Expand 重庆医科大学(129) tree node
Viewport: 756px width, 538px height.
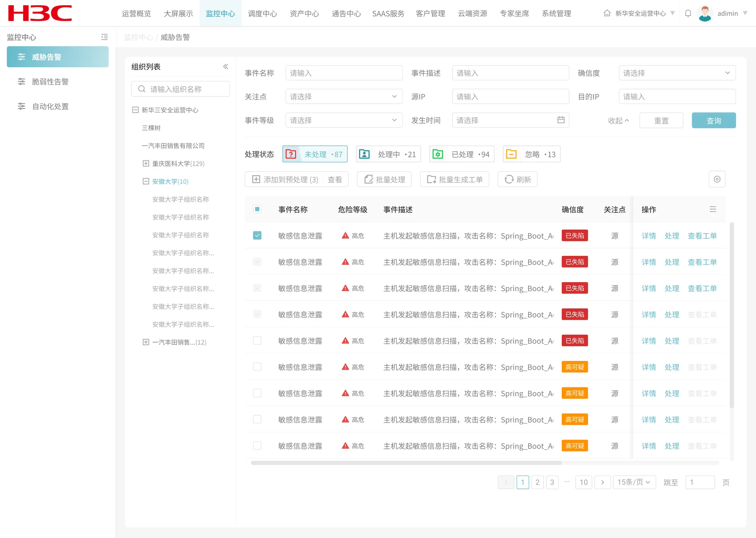(x=146, y=163)
